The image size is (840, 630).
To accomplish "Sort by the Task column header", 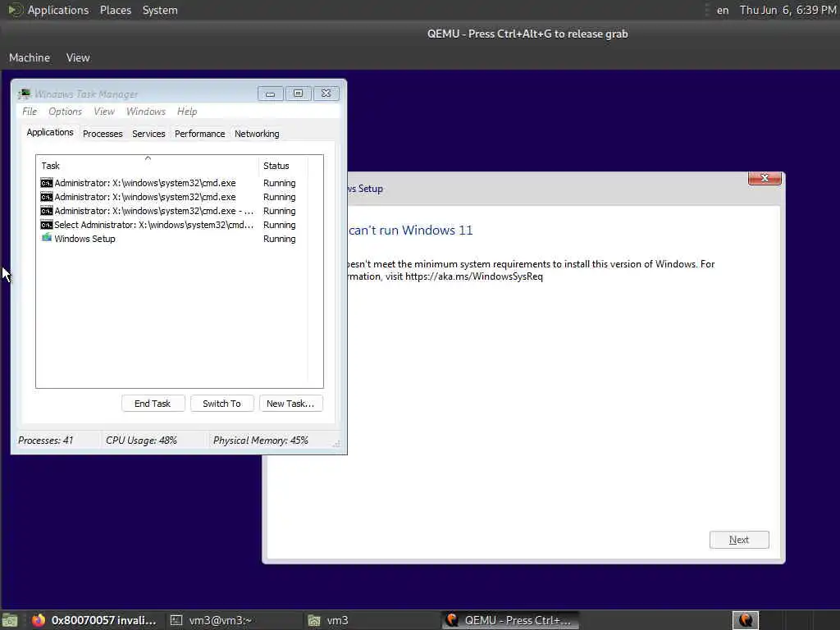I will [148, 166].
